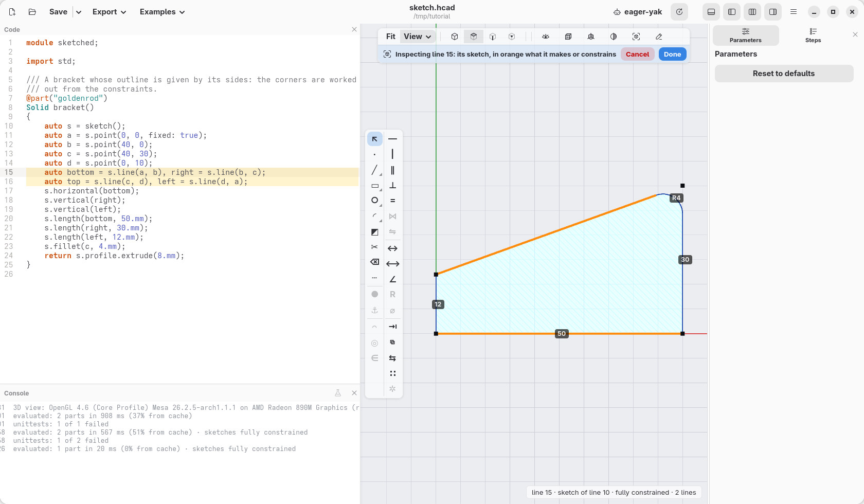This screenshot has width=864, height=504.
Task: Click the Fit view button
Action: coord(391,37)
